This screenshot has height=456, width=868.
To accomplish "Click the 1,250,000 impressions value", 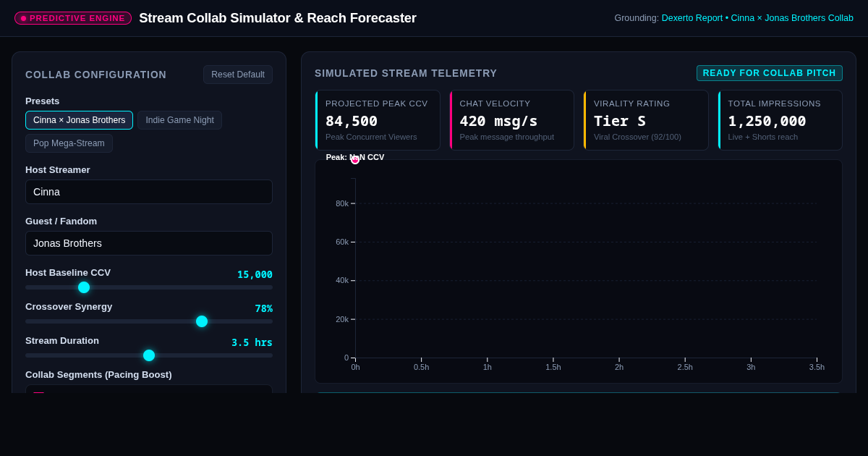I will (767, 121).
